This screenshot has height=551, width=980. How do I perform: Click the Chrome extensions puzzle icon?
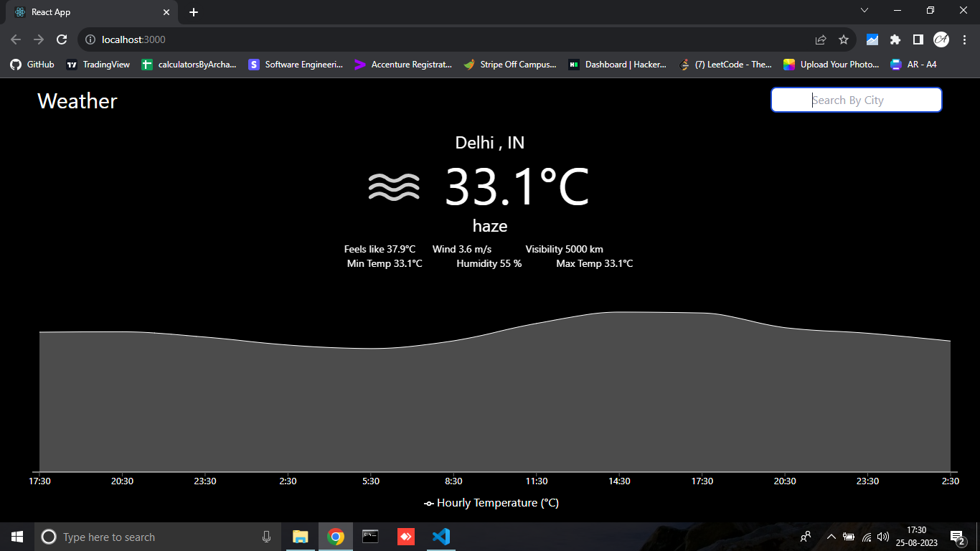[x=895, y=40]
